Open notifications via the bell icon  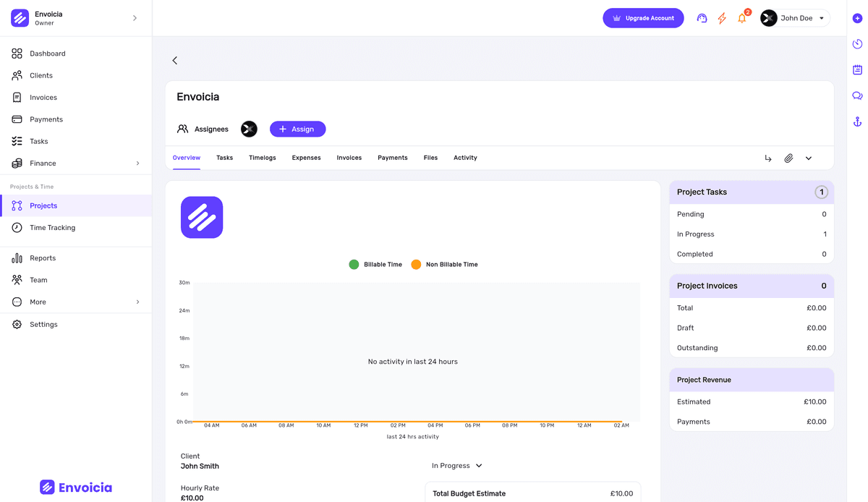click(741, 18)
